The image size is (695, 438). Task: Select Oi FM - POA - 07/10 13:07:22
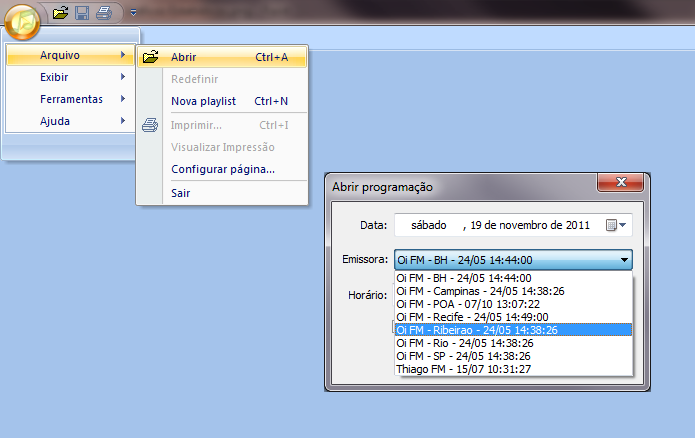[513, 304]
